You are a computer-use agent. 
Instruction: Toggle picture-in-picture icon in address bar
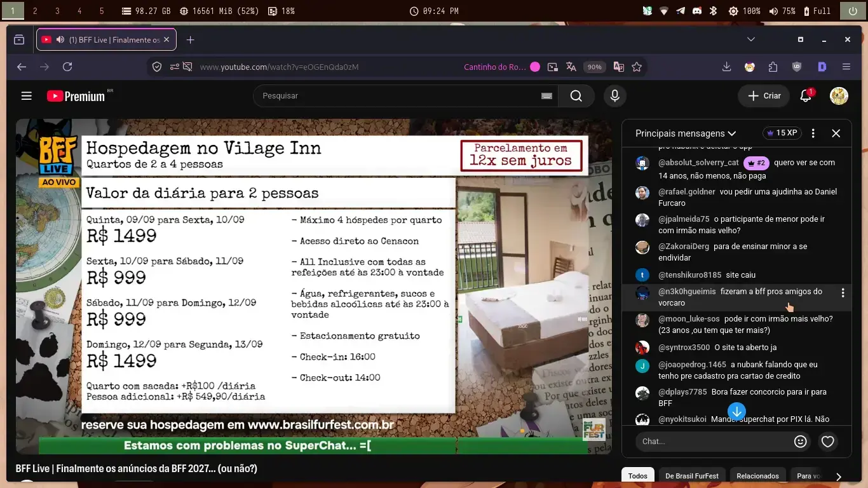click(x=553, y=67)
